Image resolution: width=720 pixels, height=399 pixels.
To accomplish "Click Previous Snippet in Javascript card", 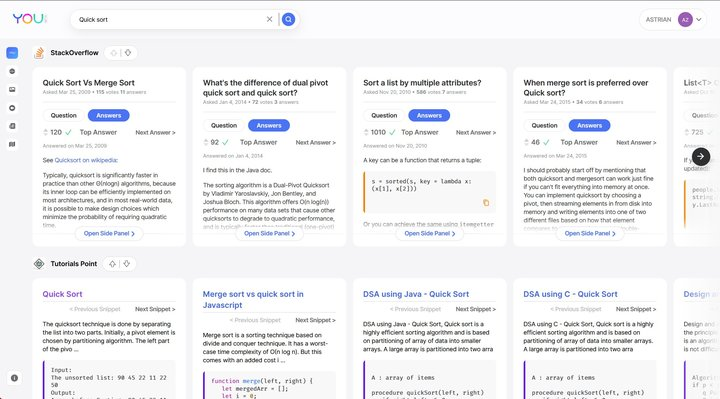I will pos(255,320).
